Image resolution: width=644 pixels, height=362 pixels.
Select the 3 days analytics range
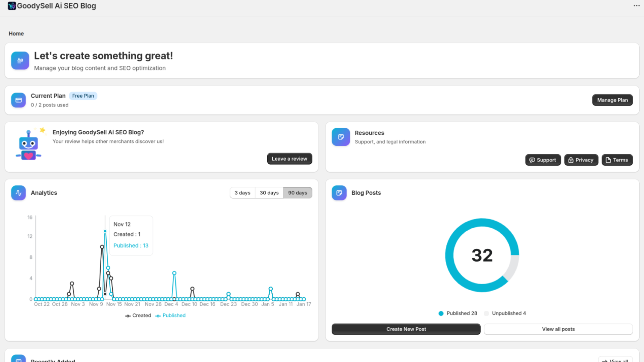tap(242, 192)
